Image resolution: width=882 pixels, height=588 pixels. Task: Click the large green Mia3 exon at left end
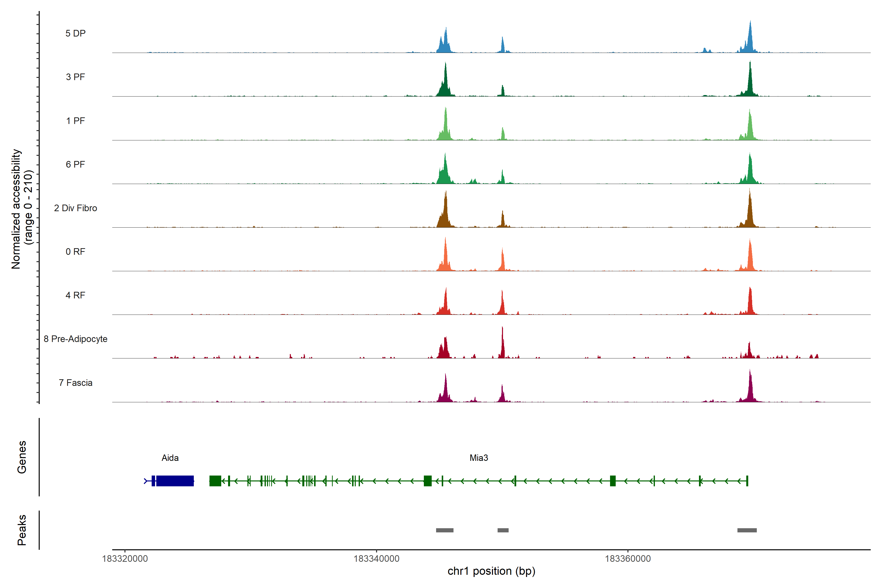[215, 481]
